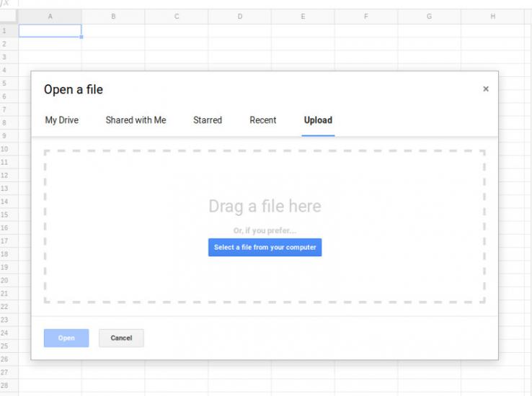This screenshot has width=532, height=396.
Task: Open the Shared with Me tab
Action: pyautogui.click(x=136, y=120)
